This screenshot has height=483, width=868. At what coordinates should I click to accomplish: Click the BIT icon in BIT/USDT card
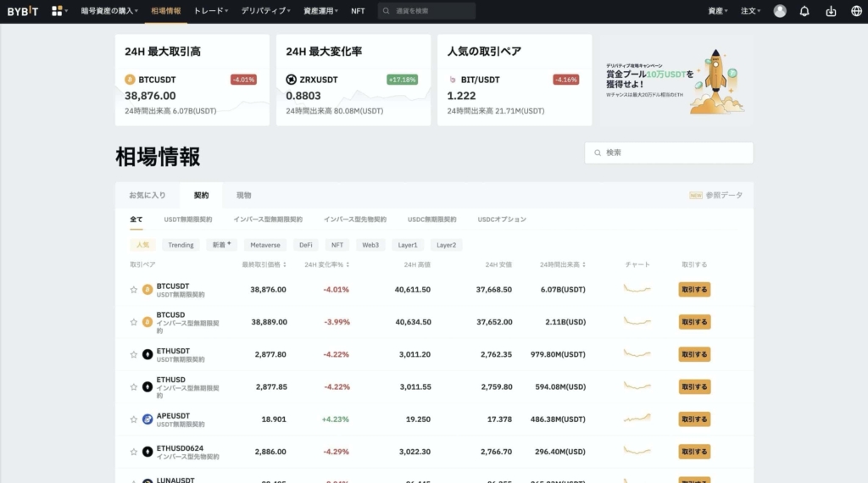[x=453, y=80]
